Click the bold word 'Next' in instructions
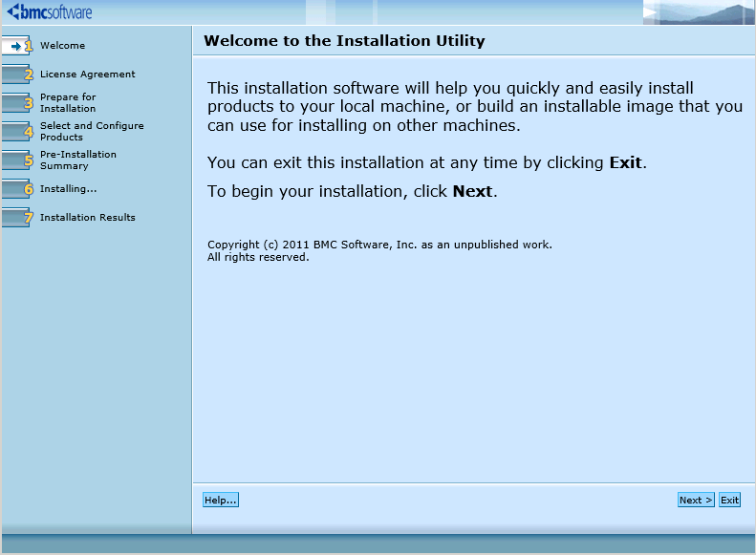The width and height of the screenshot is (756, 555). coord(472,191)
